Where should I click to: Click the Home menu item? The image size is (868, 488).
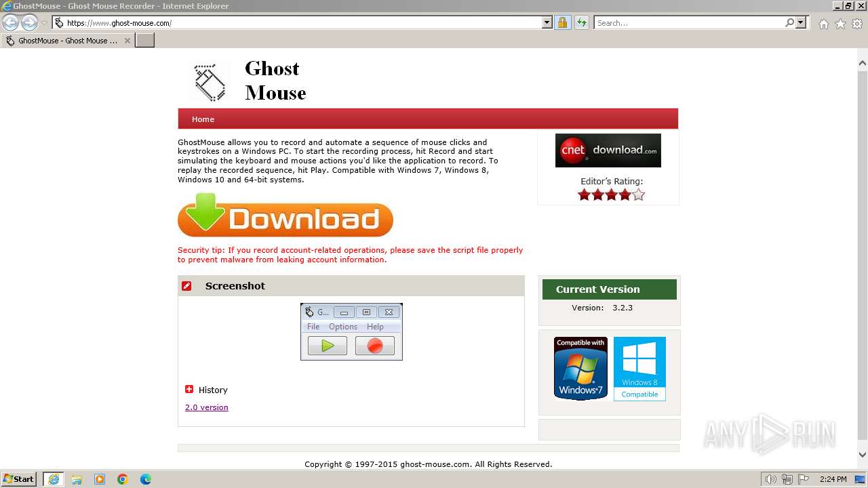[203, 119]
